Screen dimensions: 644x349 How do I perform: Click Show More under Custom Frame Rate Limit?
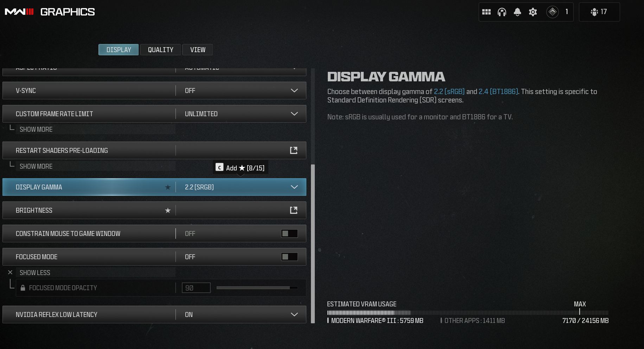pos(36,129)
